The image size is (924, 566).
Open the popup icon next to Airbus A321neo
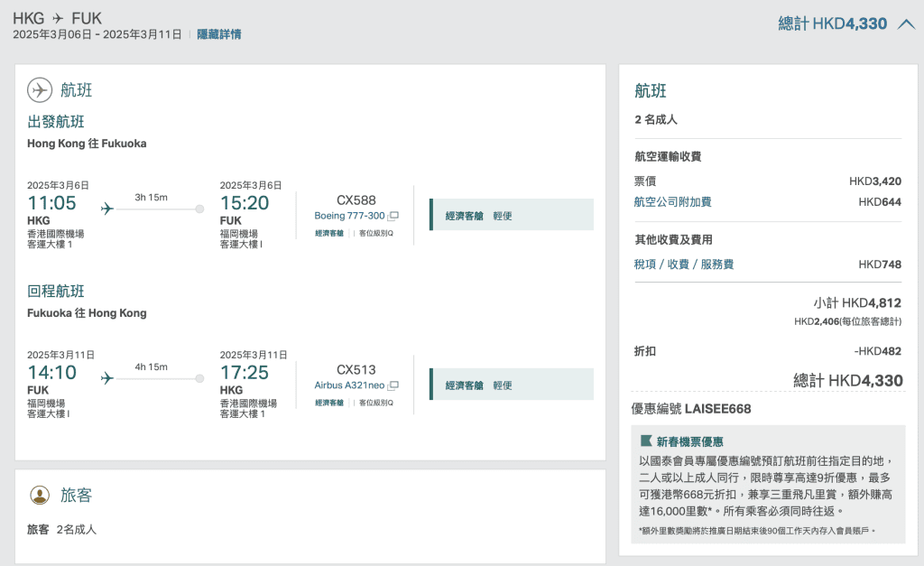tap(393, 385)
